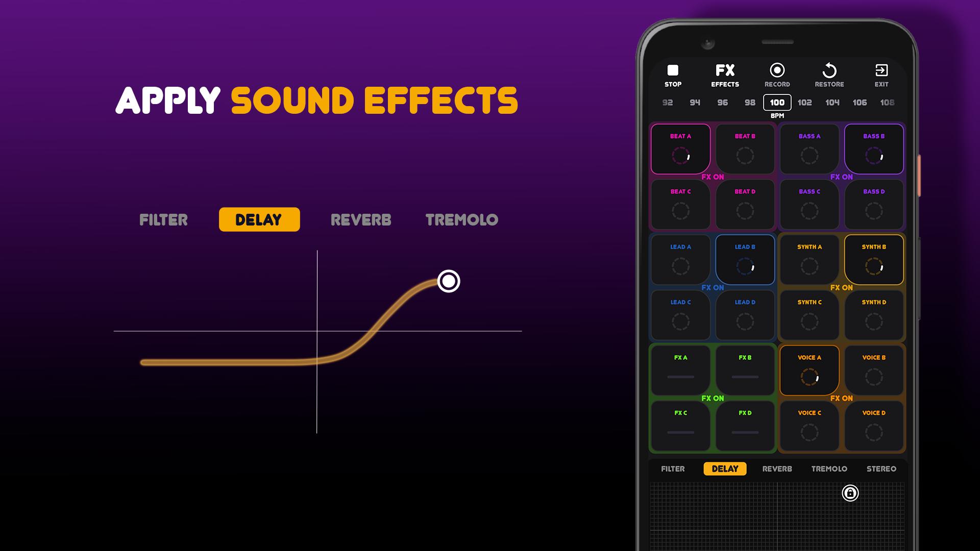
Task: Switch to the REVERB effects tab
Action: (777, 469)
